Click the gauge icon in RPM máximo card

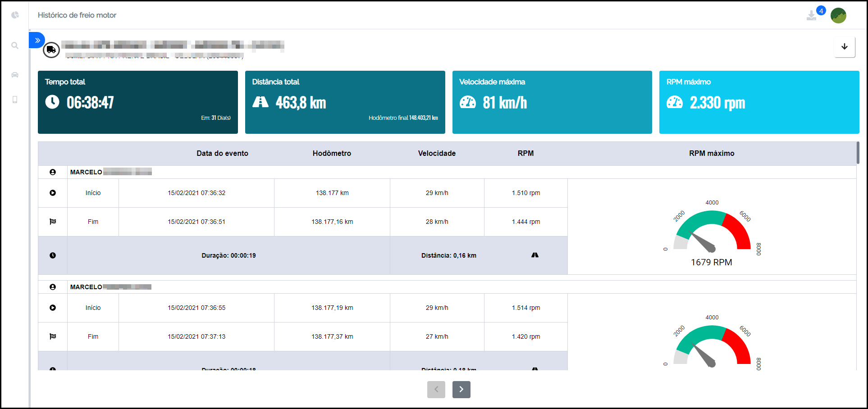tap(675, 102)
